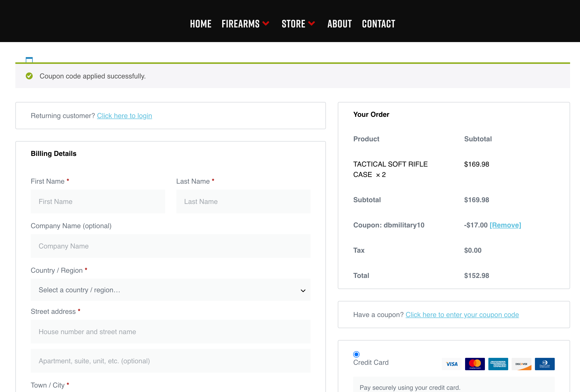
Task: Click the Diners Club card icon
Action: [x=545, y=364]
